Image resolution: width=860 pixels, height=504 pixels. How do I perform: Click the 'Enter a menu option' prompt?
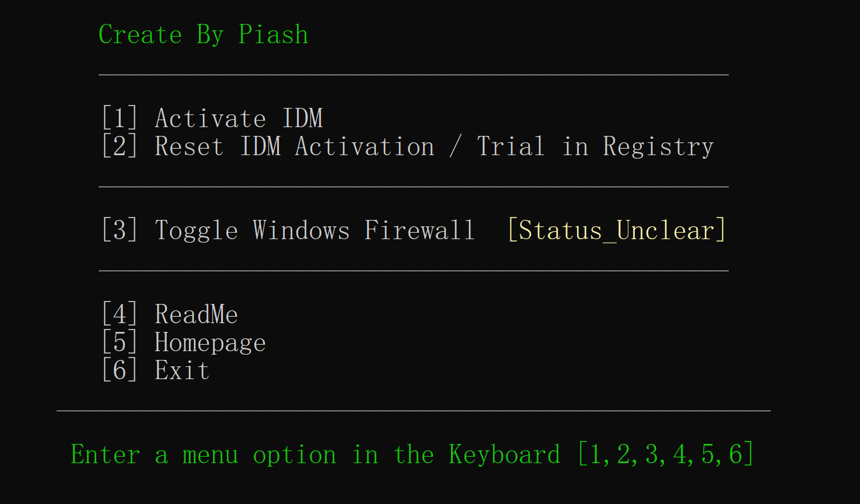pos(315,454)
